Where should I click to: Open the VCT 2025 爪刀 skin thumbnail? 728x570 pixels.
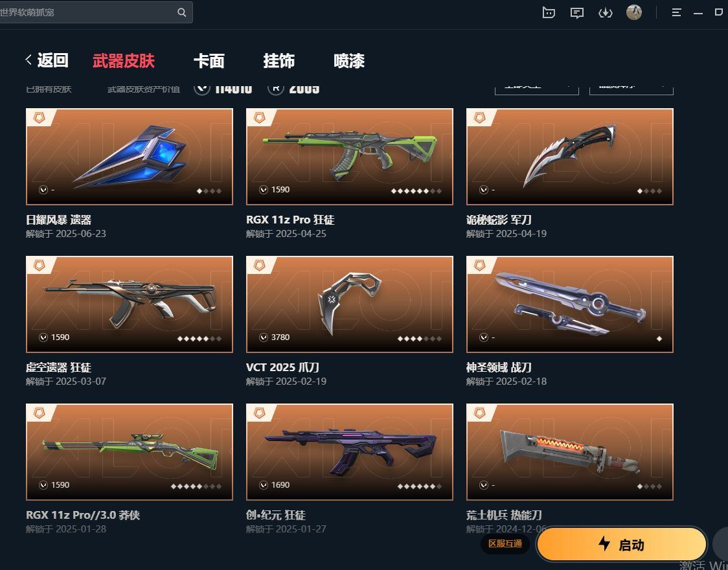point(350,304)
